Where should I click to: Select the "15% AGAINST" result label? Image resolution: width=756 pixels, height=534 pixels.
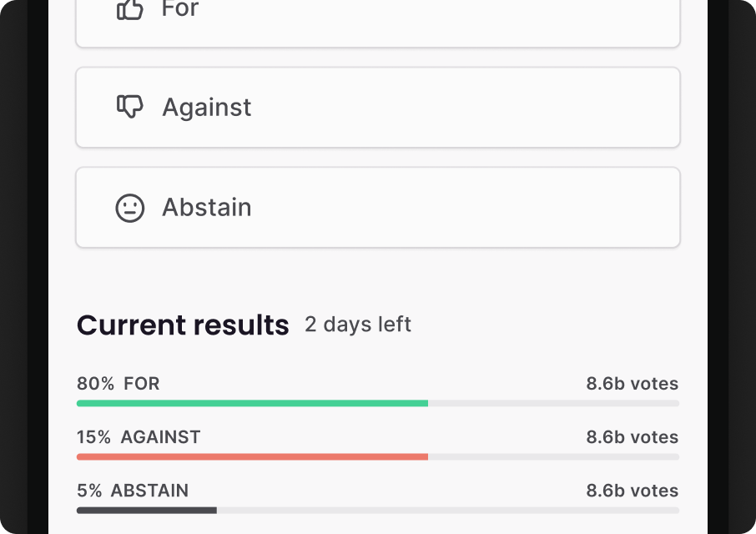coord(139,437)
